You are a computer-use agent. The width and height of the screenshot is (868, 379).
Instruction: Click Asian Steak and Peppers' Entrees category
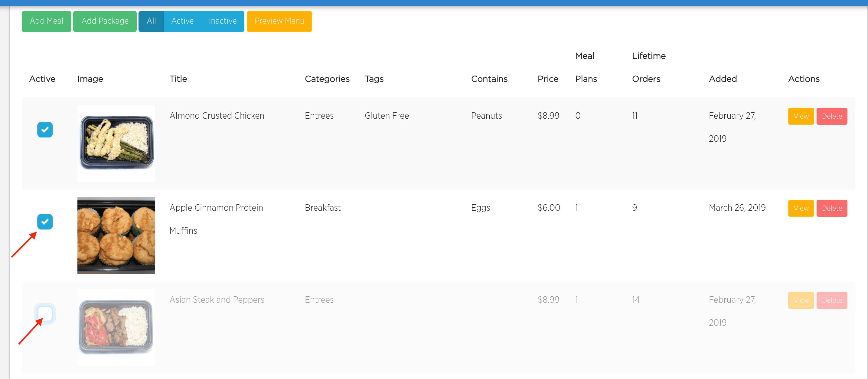click(x=319, y=300)
